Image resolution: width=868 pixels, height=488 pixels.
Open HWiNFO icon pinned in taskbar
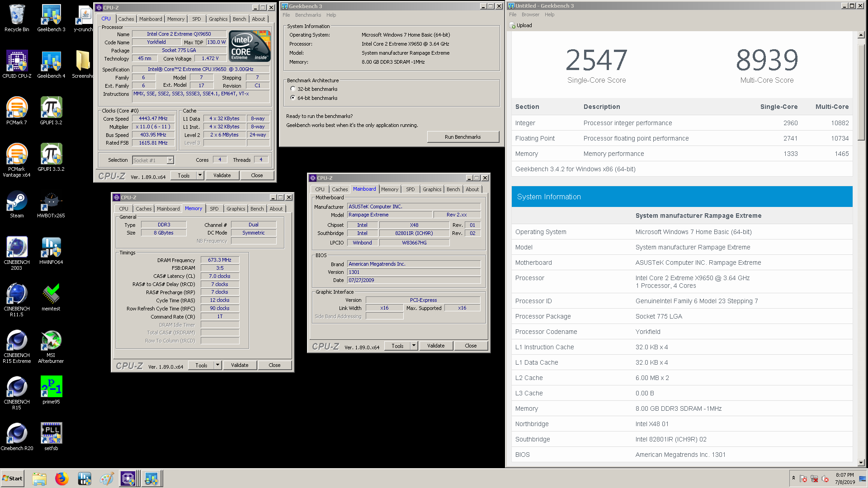point(85,479)
